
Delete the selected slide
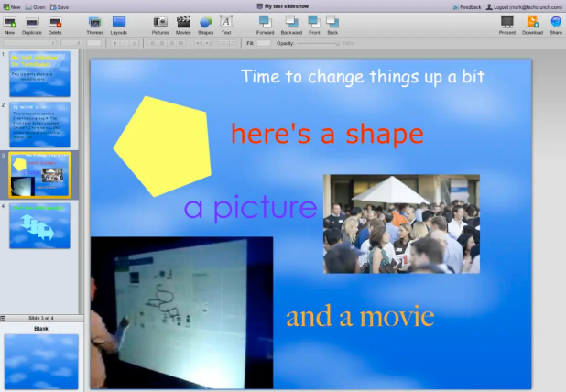pos(55,26)
